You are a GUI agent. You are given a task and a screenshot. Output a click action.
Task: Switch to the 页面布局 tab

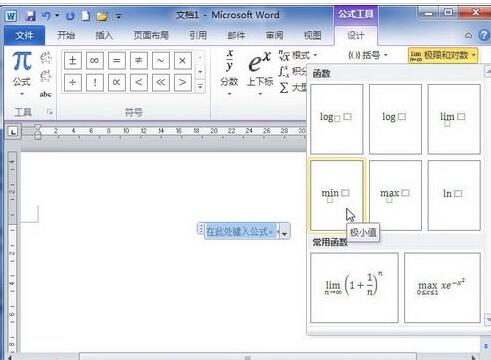[x=151, y=35]
